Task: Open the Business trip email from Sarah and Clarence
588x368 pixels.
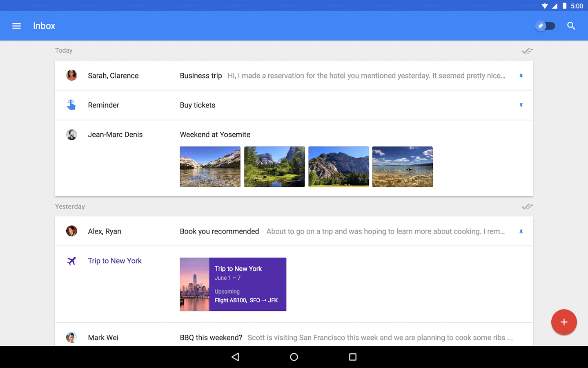Action: coord(286,75)
